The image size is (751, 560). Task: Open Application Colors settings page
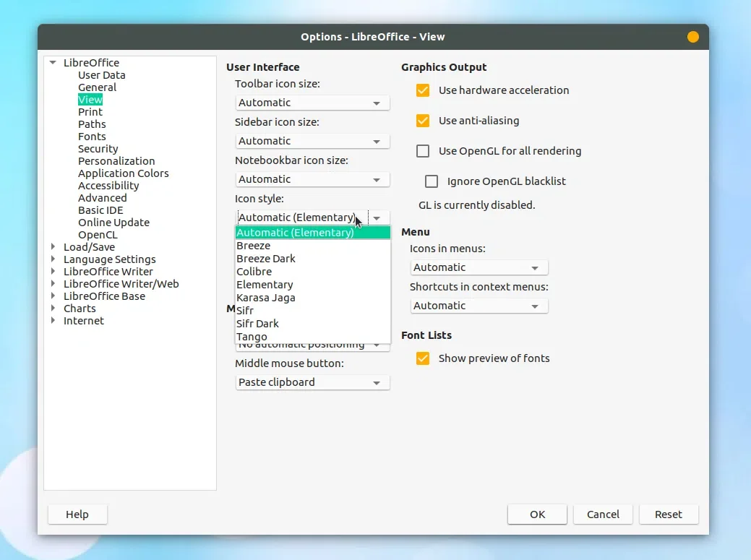124,173
